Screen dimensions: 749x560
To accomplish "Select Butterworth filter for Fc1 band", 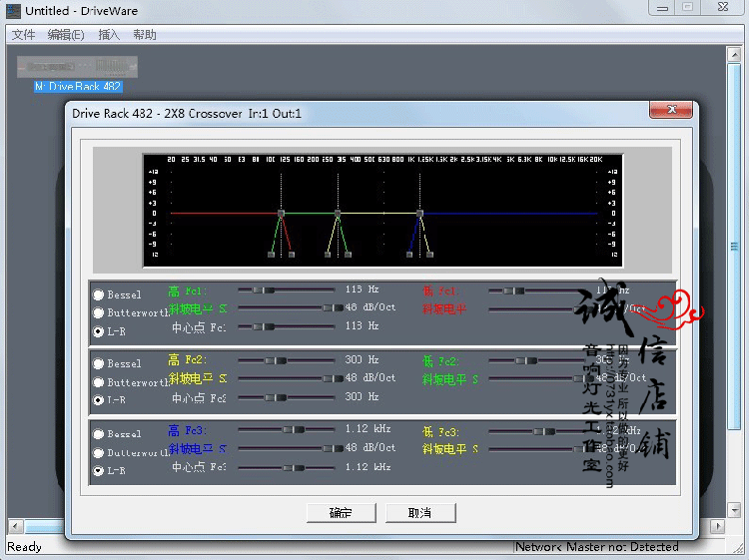I will coord(99,312).
